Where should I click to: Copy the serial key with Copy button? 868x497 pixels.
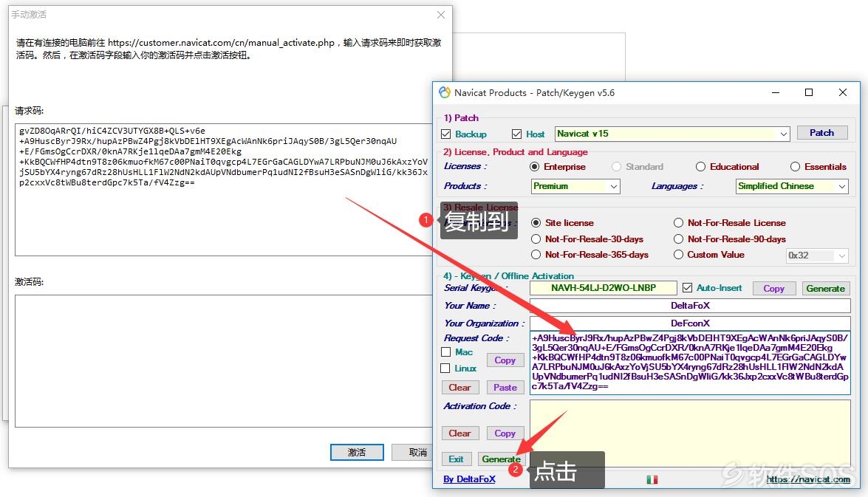click(773, 288)
